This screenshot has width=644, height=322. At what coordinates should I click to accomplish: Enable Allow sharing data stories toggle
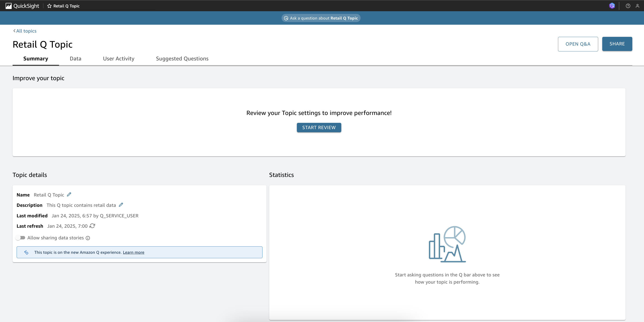20,238
